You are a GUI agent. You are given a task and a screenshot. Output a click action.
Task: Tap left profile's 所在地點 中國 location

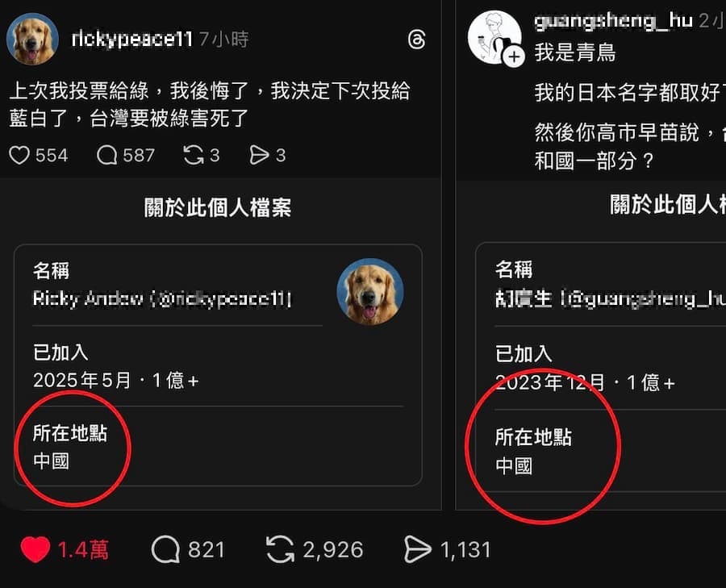click(x=70, y=447)
